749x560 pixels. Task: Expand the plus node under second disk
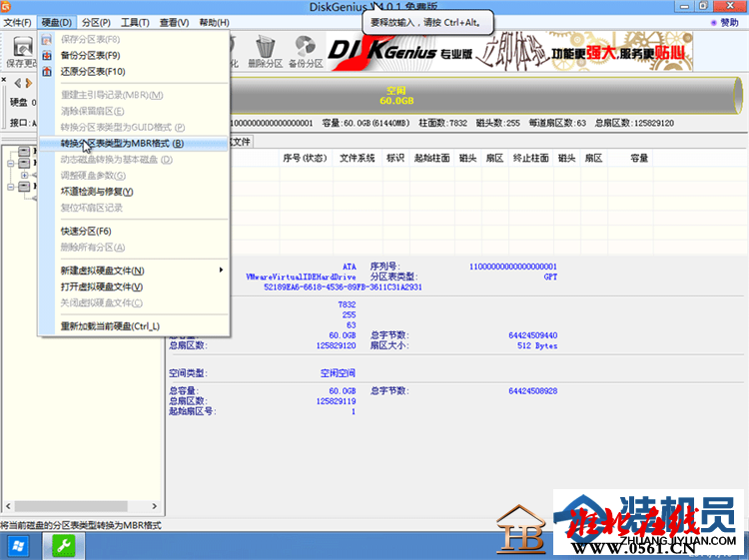(x=24, y=176)
